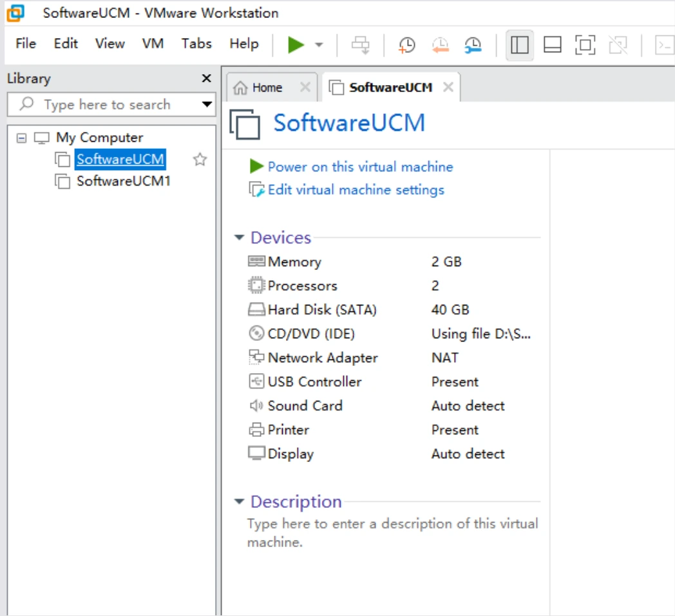This screenshot has width=675, height=616.
Task: Click the Hard Disk (SATA) icon
Action: pyautogui.click(x=256, y=309)
